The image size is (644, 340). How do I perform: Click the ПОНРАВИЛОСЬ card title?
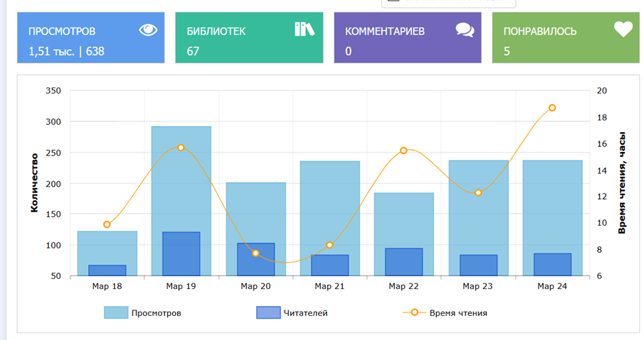[540, 32]
